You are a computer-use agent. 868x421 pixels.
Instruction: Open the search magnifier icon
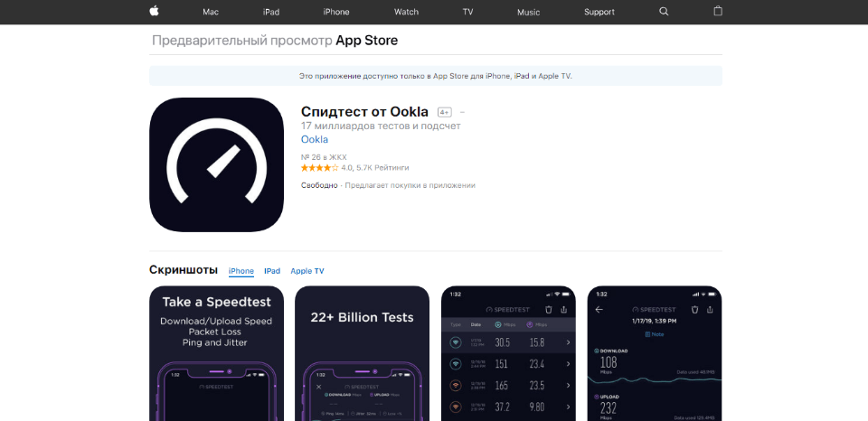tap(664, 12)
